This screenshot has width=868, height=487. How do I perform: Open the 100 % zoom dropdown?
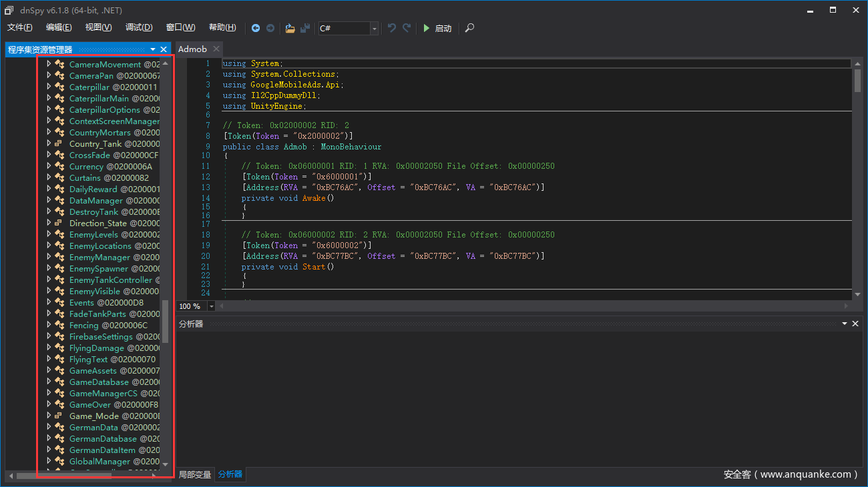(x=212, y=306)
